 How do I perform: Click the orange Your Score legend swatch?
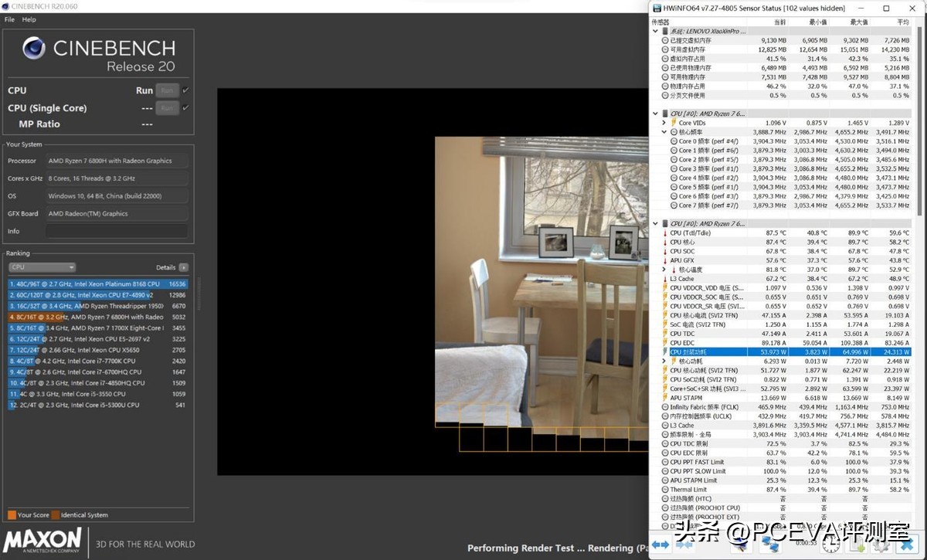tap(12, 514)
